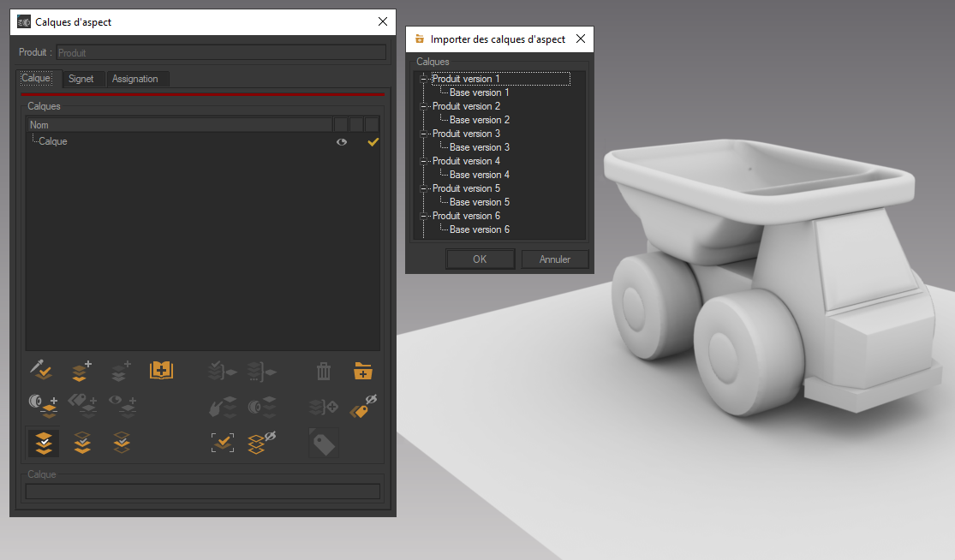Viewport: 955px width, 560px height.
Task: Collapse the Produit version 1 tree node
Action: point(422,78)
